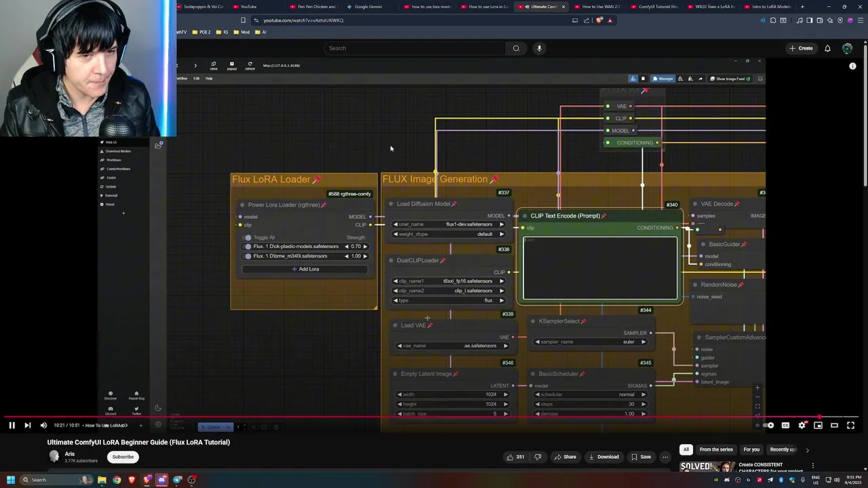The width and height of the screenshot is (868, 488).
Task: Open the ComfyUI Manager button
Action: pos(663,79)
